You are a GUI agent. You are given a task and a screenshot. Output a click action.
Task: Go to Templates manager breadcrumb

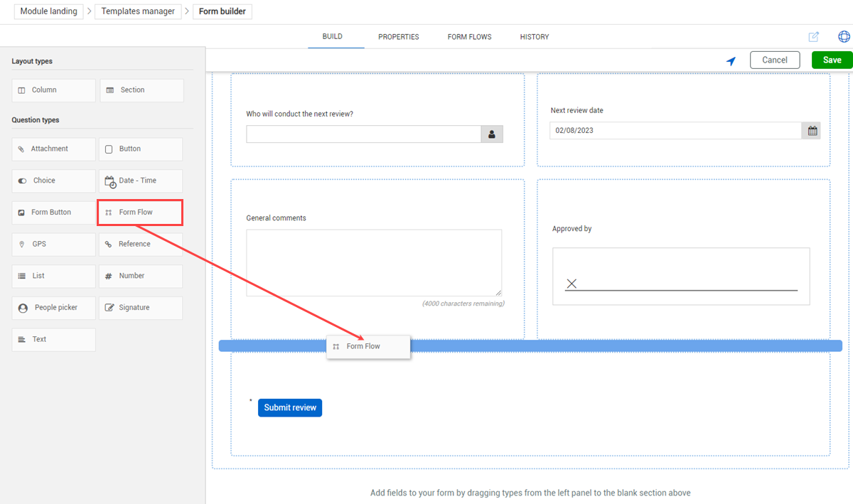click(138, 11)
